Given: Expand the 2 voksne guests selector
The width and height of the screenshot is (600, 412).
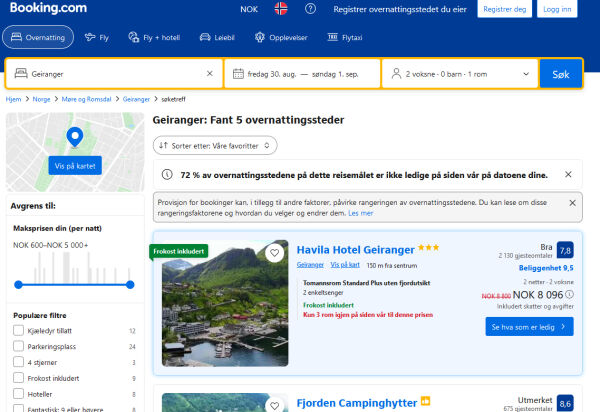Looking at the screenshot, I should click(460, 74).
